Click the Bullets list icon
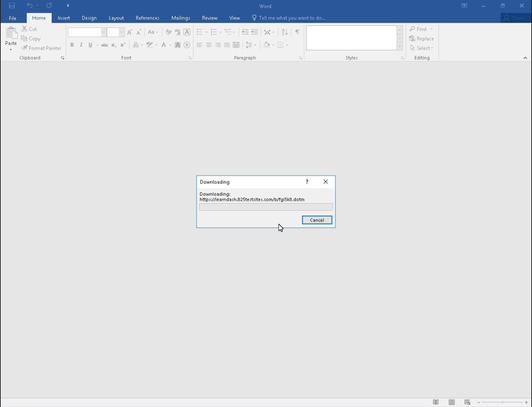 tap(200, 32)
